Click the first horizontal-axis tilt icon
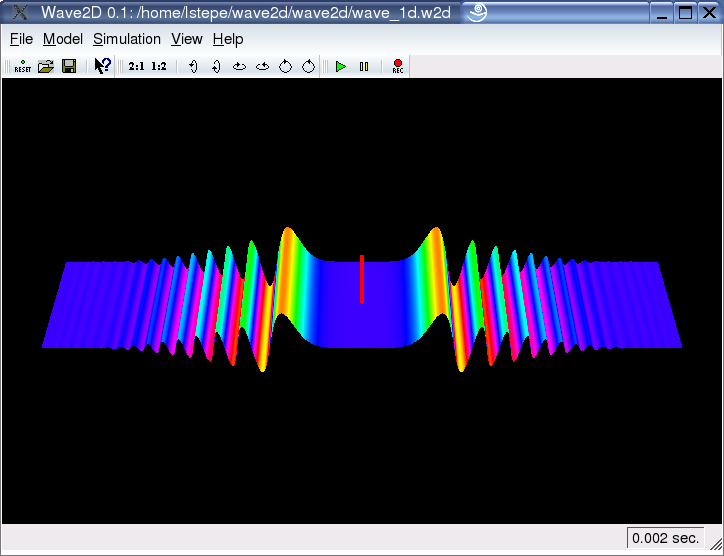Viewport: 724px width, 556px height. tap(239, 67)
